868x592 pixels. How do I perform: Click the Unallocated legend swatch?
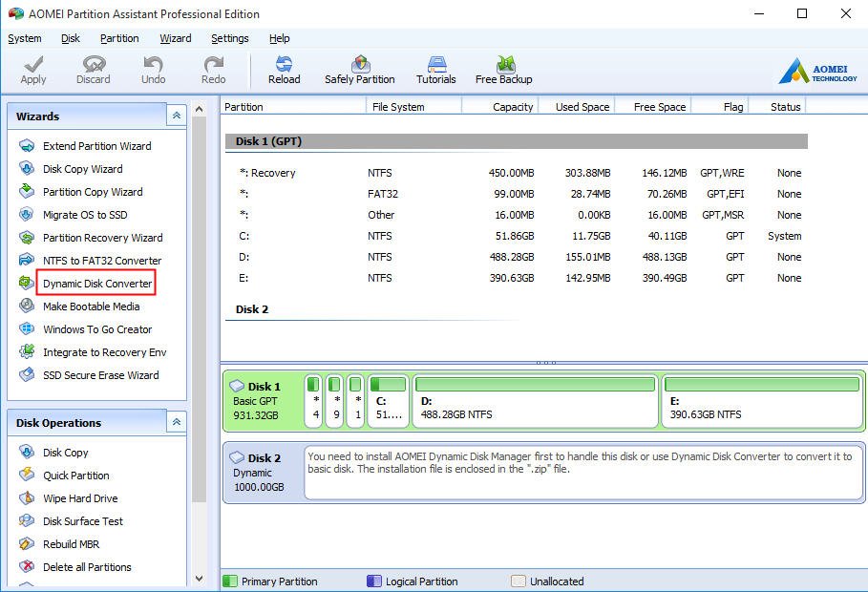point(519,581)
